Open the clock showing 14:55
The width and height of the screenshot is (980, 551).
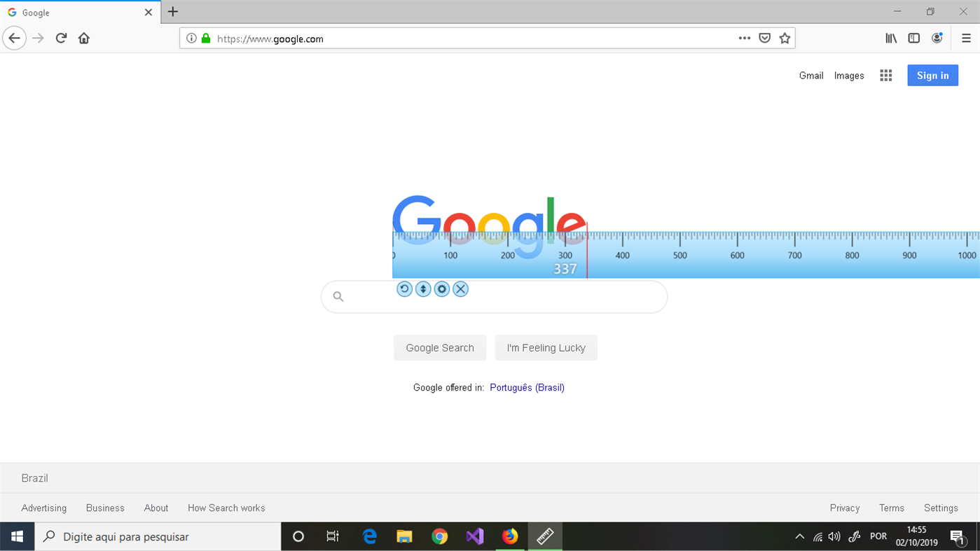click(x=916, y=536)
